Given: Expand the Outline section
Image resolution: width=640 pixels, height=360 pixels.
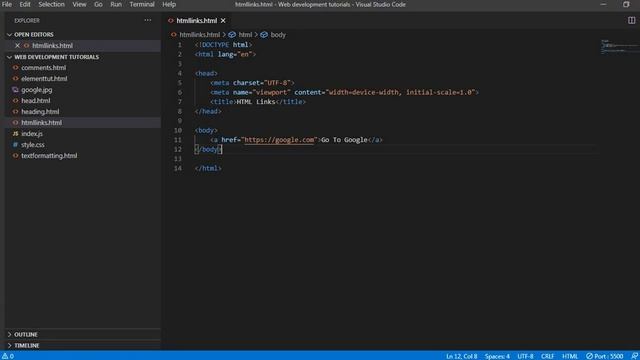Looking at the screenshot, I should click(x=9, y=335).
